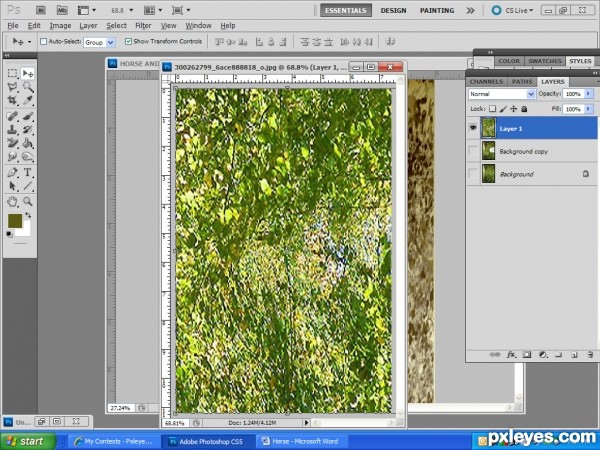This screenshot has width=600, height=450.
Task: Select the Magic Wand tool
Action: coord(28,87)
